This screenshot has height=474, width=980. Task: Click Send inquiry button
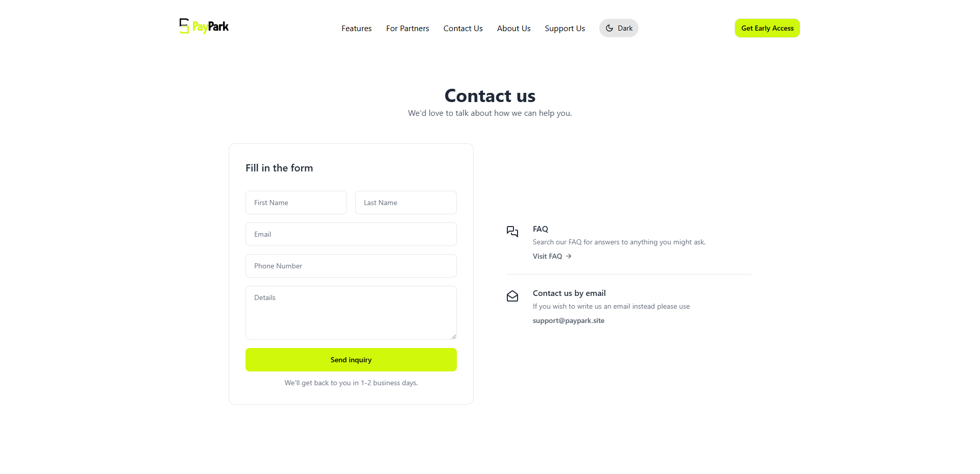coord(351,360)
